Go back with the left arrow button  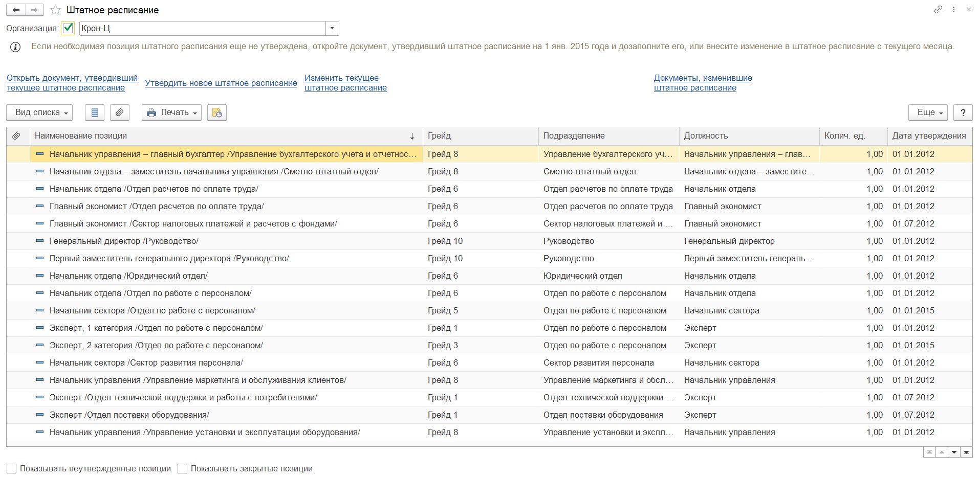coord(16,10)
